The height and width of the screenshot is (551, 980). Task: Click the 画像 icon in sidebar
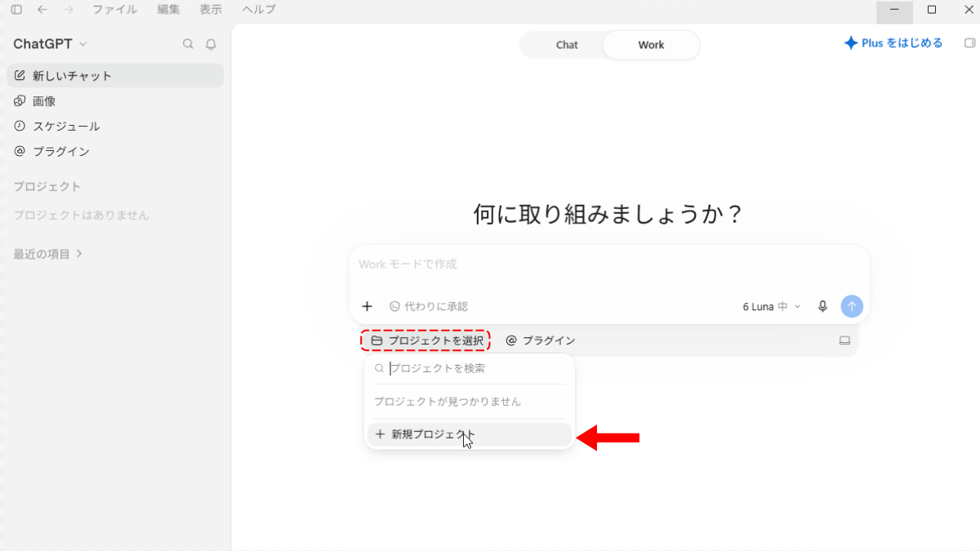pyautogui.click(x=20, y=101)
